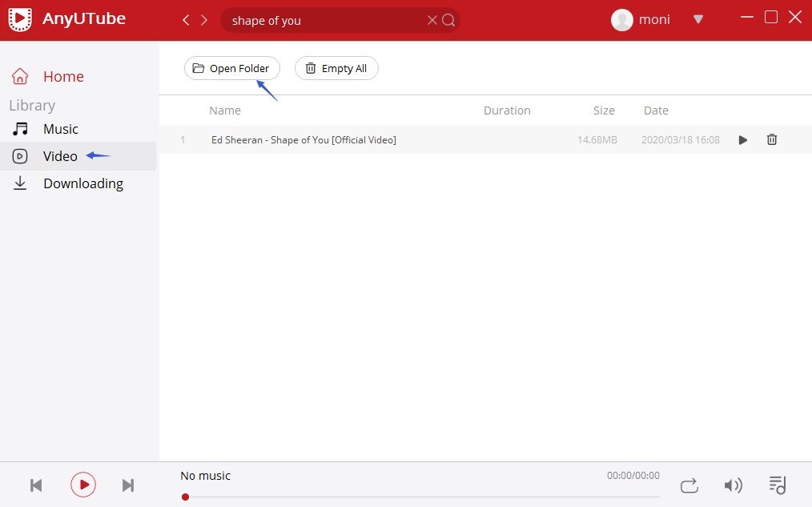Click the Downloading arrow icon
This screenshot has height=507, width=812.
[x=20, y=183]
